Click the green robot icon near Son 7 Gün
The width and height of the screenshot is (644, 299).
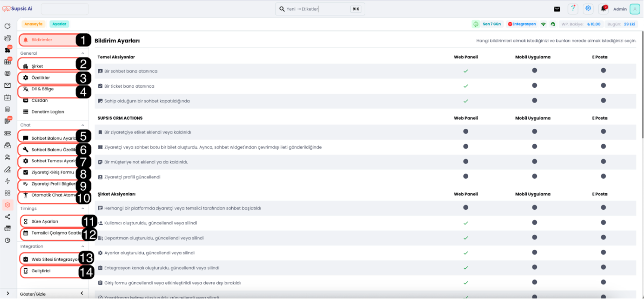(476, 24)
